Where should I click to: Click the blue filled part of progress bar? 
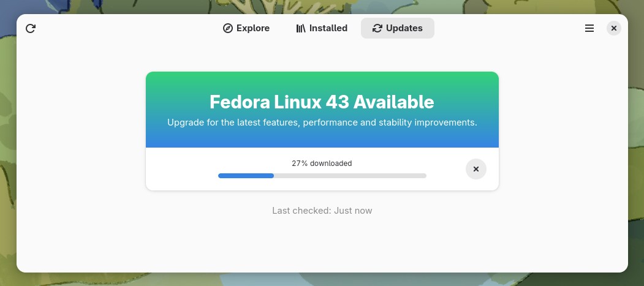[x=245, y=176]
